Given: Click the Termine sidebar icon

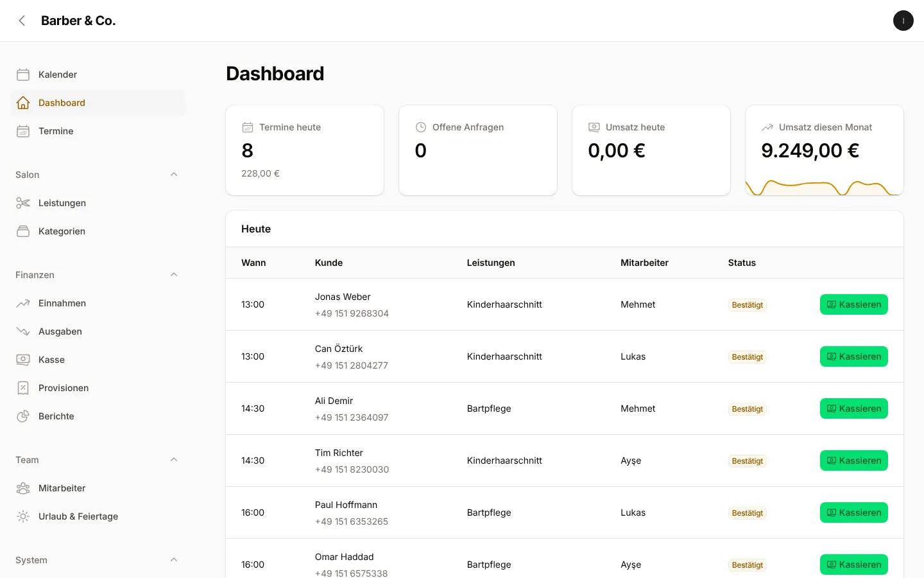Looking at the screenshot, I should [x=23, y=131].
